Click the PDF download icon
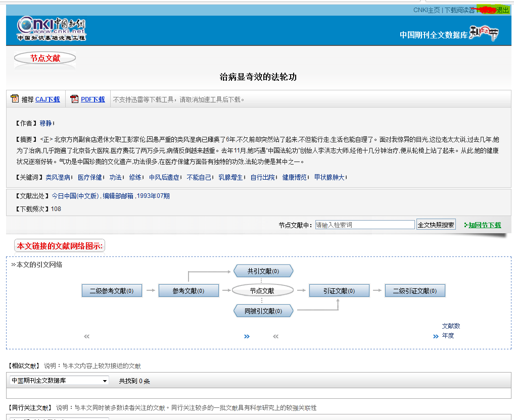The height and width of the screenshot is (420, 514). coord(74,99)
